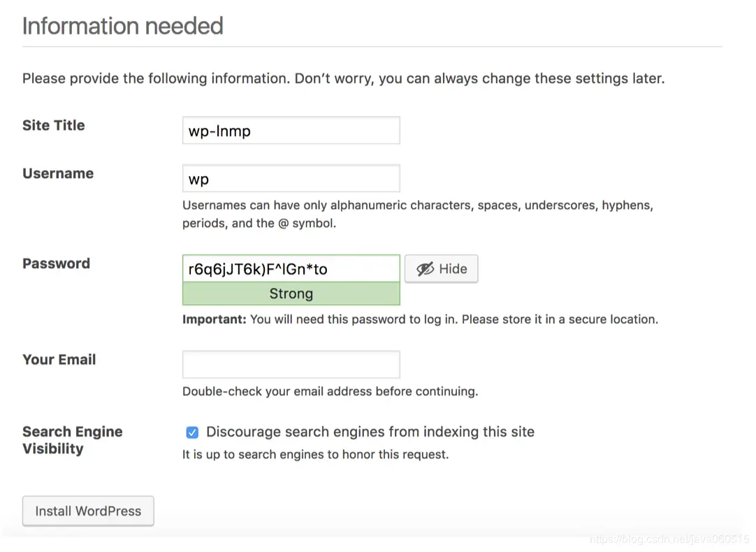Click the Search Engine Visibility label

click(x=72, y=440)
